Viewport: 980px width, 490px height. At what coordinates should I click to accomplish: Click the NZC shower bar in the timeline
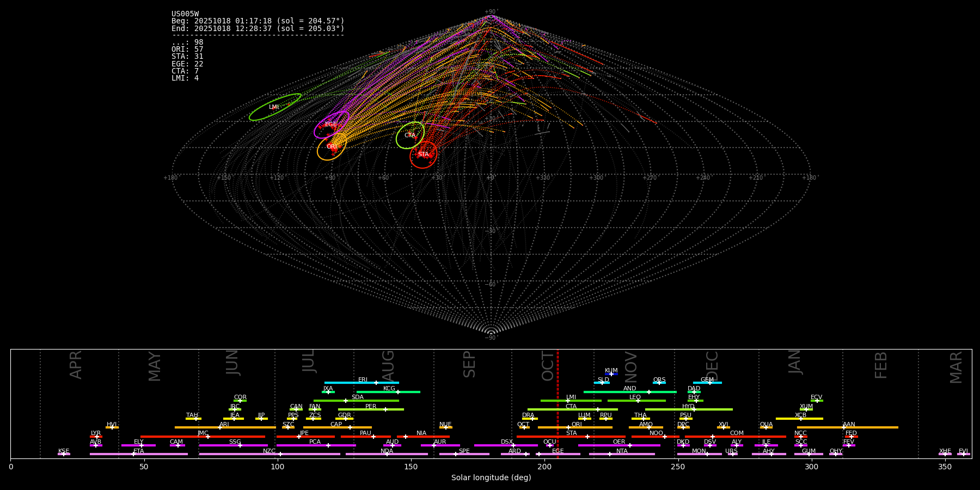click(269, 454)
